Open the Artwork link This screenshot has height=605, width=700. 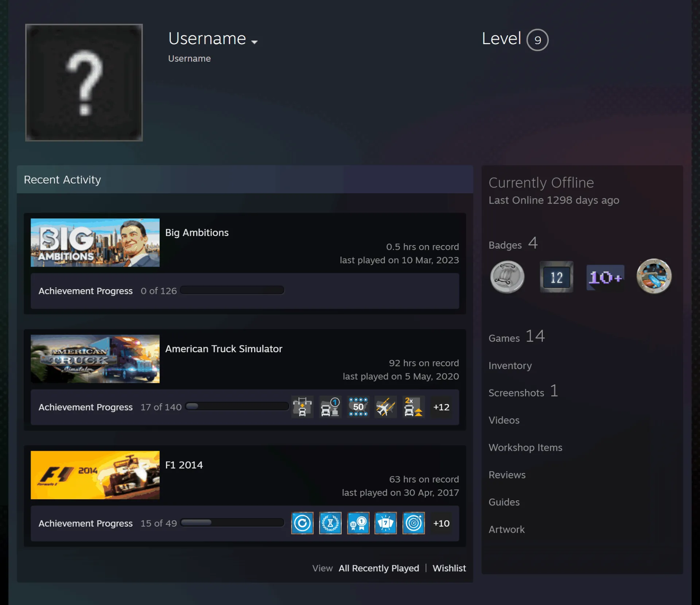pos(507,530)
